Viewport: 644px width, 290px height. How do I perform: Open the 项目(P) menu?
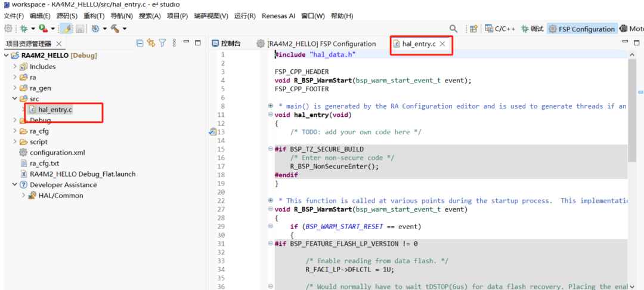[177, 16]
